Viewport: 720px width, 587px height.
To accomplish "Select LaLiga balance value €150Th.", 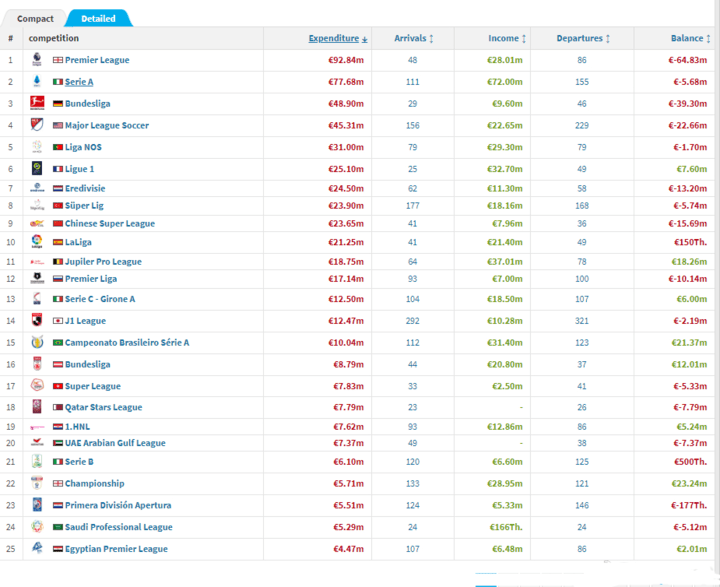I will [x=690, y=242].
